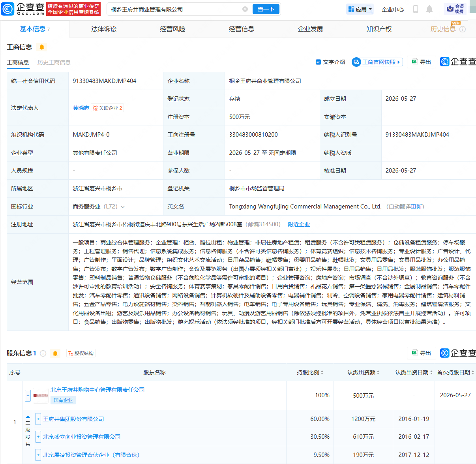This screenshot has height=464, width=476.
Task: Open 工商官网快照
Action: (377, 62)
